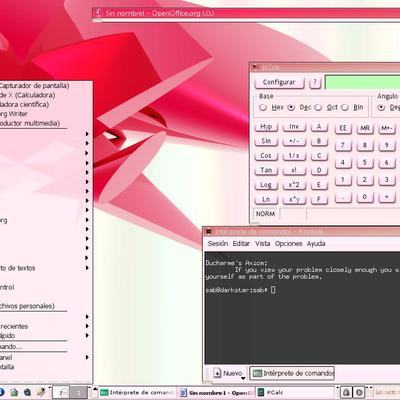
Task: Click the x^y power button
Action: click(294, 200)
